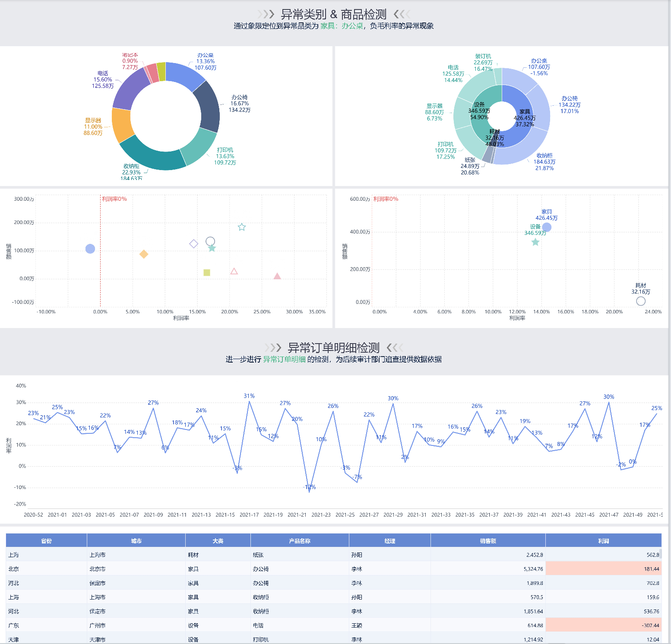Click the blue circle marker left of the 0% profit line
This screenshot has height=644, width=671.
pos(90,249)
